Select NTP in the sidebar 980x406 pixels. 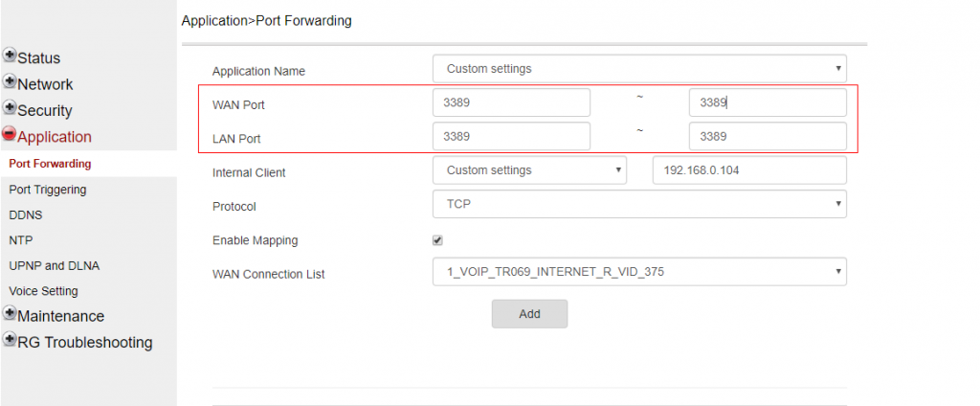pyautogui.click(x=21, y=240)
